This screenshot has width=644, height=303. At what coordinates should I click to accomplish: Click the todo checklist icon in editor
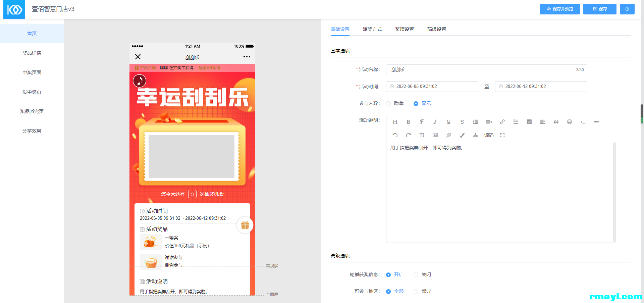[x=529, y=122]
